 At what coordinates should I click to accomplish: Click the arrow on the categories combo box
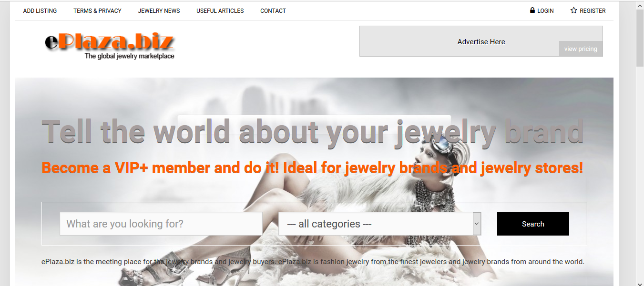[477, 224]
